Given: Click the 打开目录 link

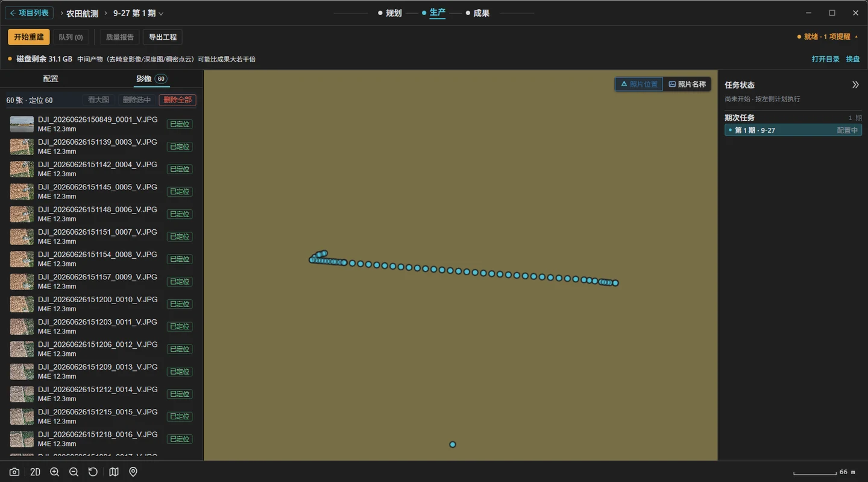Looking at the screenshot, I should point(826,59).
